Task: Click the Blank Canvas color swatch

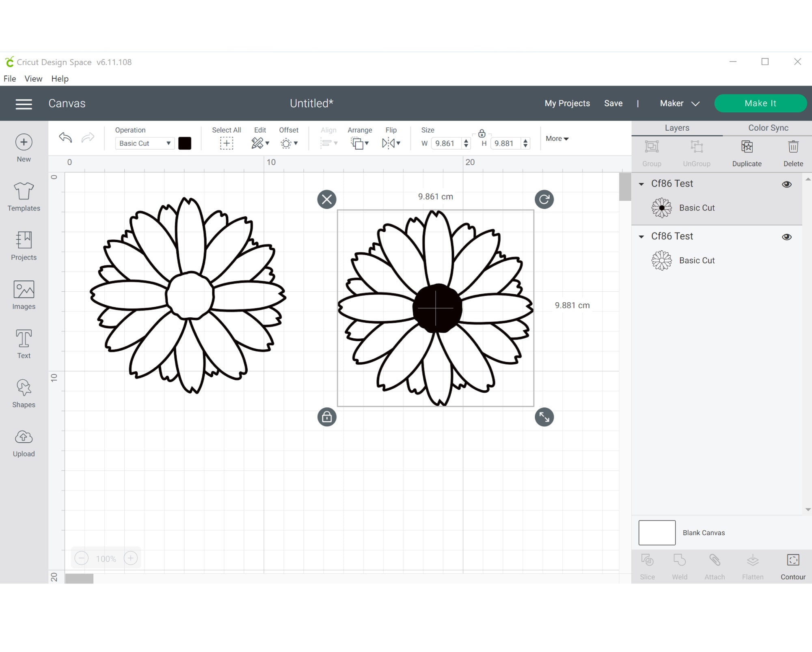Action: pos(657,533)
